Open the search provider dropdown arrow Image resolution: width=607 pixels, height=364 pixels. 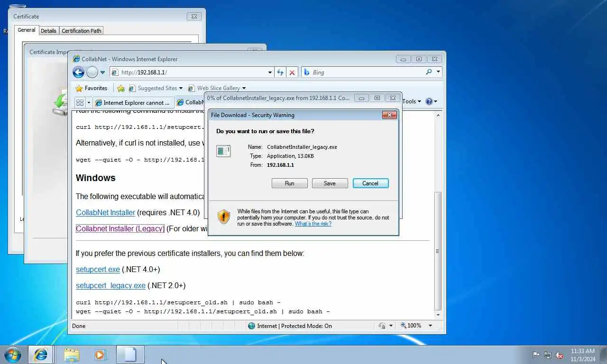pyautogui.click(x=438, y=72)
